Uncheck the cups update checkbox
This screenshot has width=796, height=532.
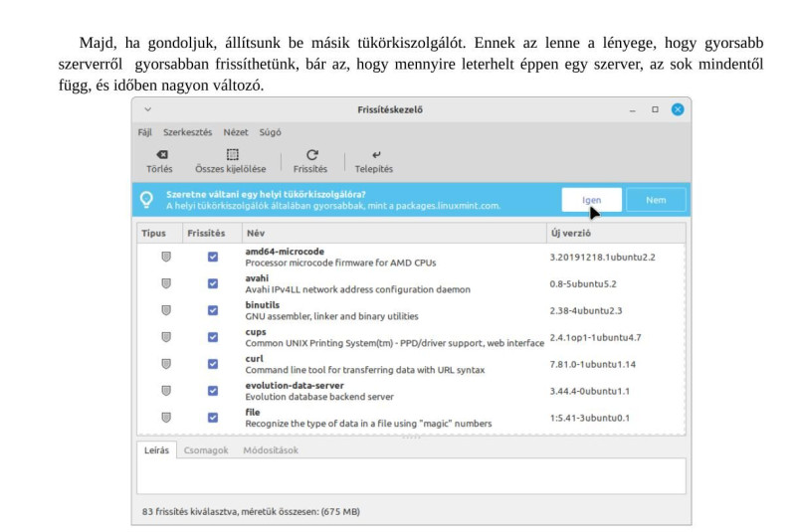coord(213,337)
